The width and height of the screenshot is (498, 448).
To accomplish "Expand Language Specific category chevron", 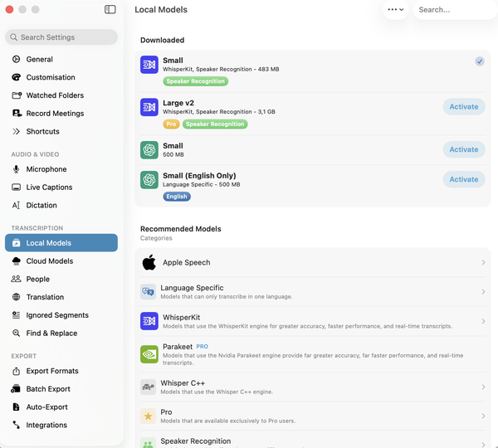I will coord(483,292).
